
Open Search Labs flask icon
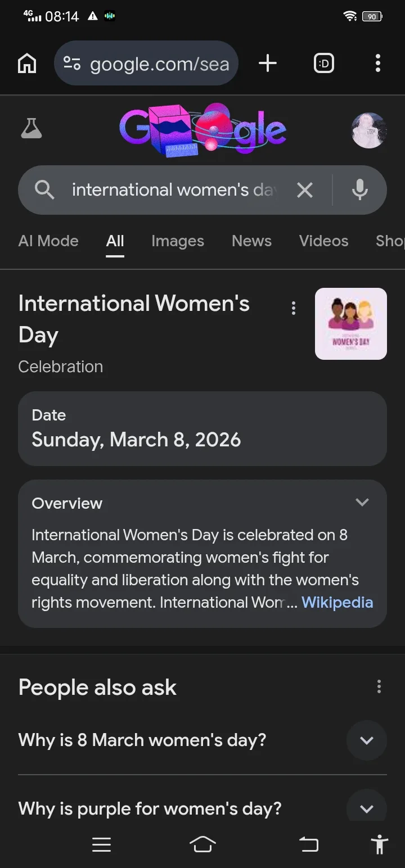tap(31, 129)
